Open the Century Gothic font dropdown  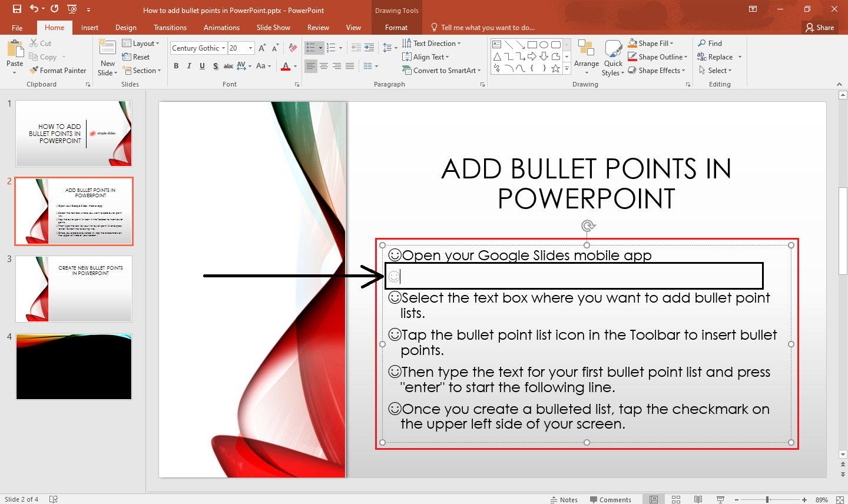point(224,48)
